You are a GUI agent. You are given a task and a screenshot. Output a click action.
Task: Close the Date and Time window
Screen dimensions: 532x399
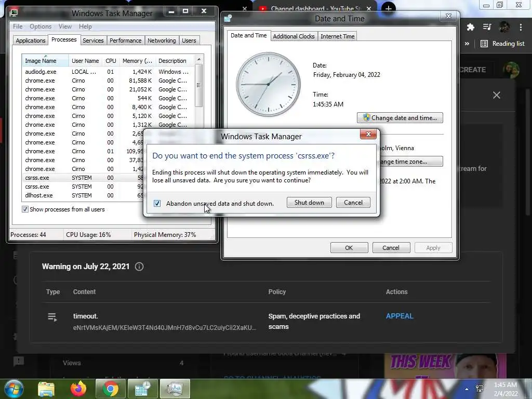click(448, 16)
